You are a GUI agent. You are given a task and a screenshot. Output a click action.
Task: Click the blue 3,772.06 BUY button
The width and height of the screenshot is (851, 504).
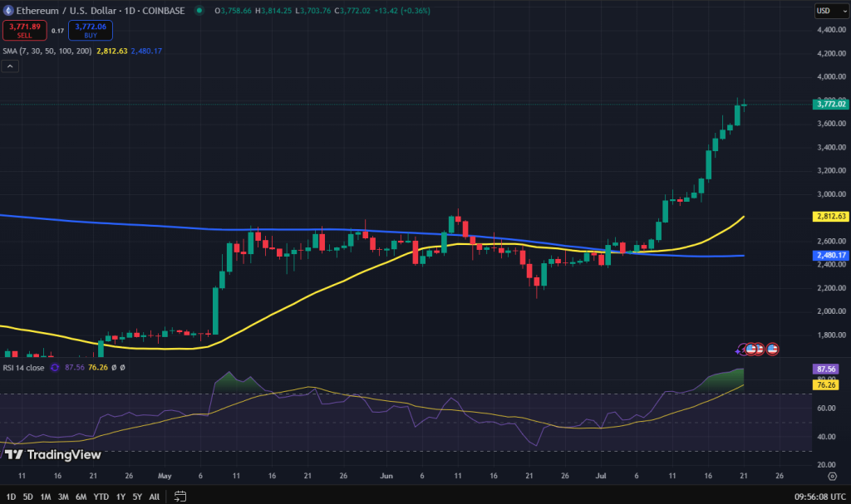90,31
